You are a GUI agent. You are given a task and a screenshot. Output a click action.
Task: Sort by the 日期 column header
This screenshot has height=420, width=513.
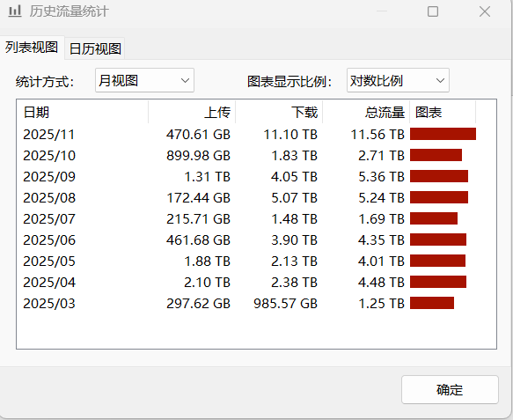[x=83, y=113]
